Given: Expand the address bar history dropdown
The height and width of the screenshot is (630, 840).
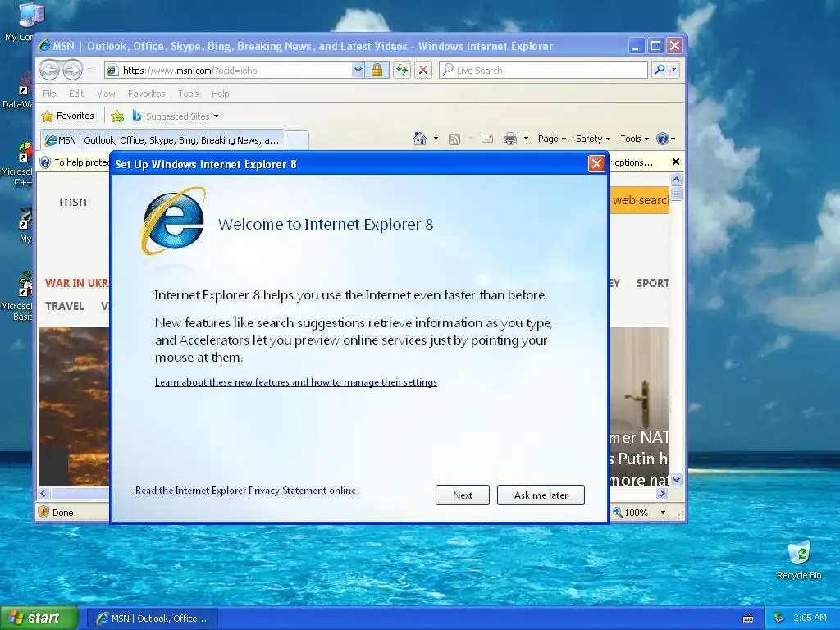Looking at the screenshot, I should coord(358,71).
